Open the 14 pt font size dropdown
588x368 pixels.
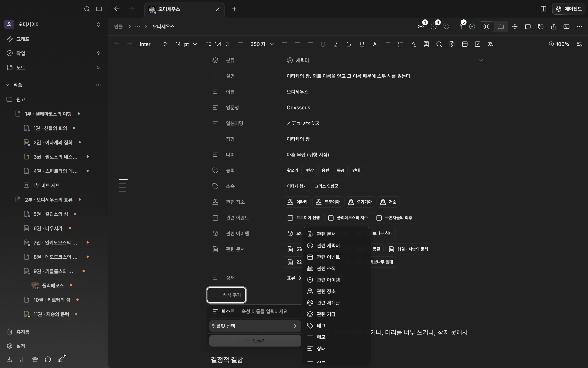(186, 44)
